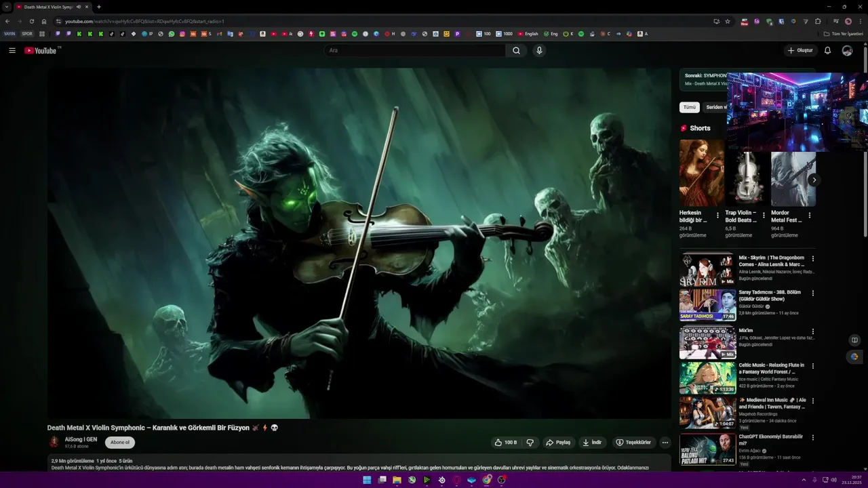Select the Tümü filter chip

pos(690,107)
